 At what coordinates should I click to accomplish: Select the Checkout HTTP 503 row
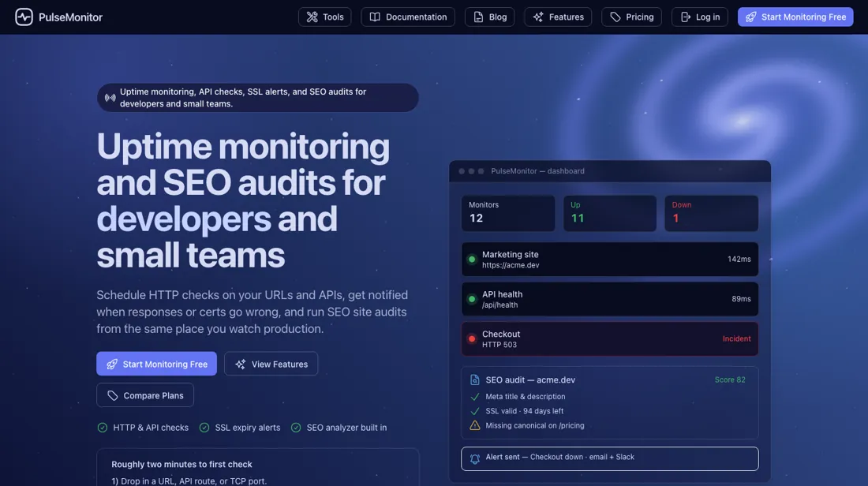(610, 338)
